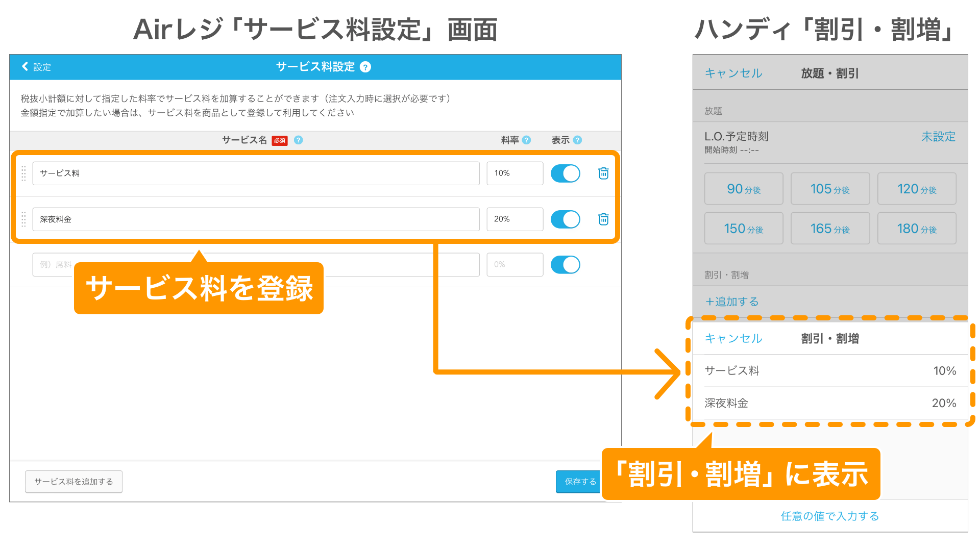
Task: Toggle display switch for 深夜料金
Action: pyautogui.click(x=566, y=219)
